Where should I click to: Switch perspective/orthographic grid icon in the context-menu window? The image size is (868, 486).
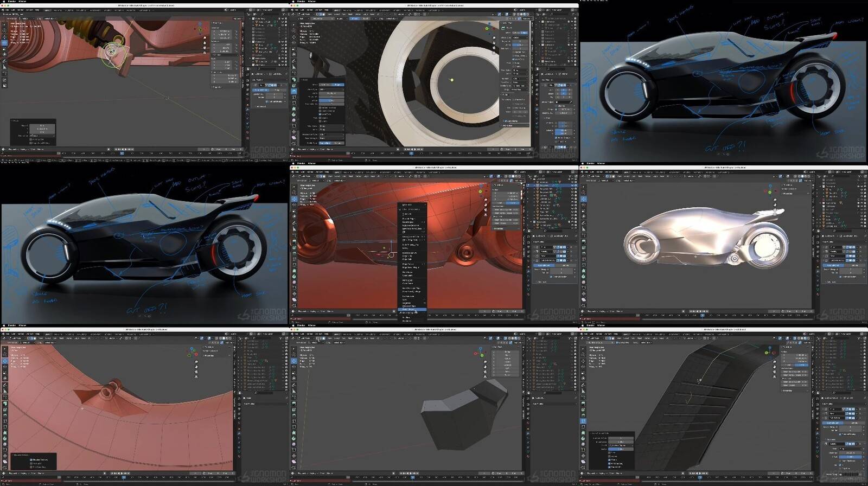coord(486,215)
